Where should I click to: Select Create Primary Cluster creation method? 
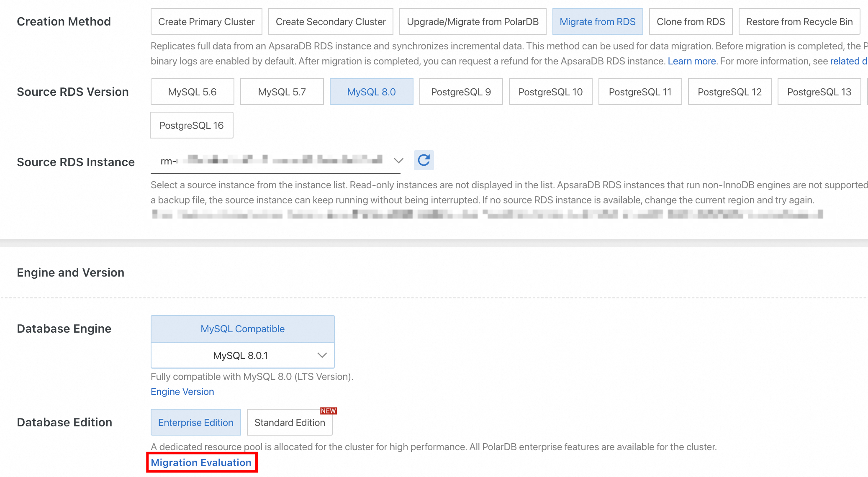pos(206,22)
